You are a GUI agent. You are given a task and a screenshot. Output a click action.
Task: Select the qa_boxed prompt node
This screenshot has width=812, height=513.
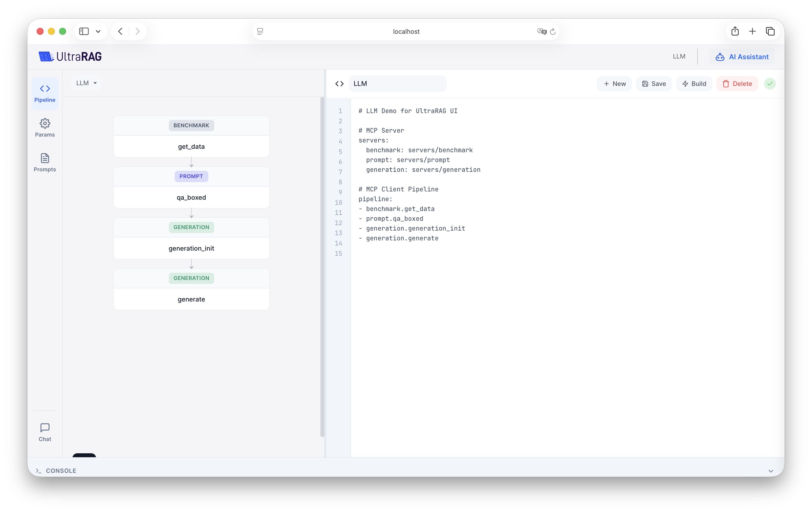pyautogui.click(x=191, y=198)
